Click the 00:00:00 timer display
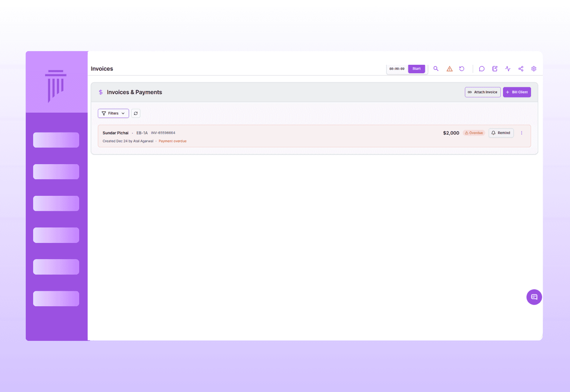The image size is (570, 392). (x=397, y=69)
